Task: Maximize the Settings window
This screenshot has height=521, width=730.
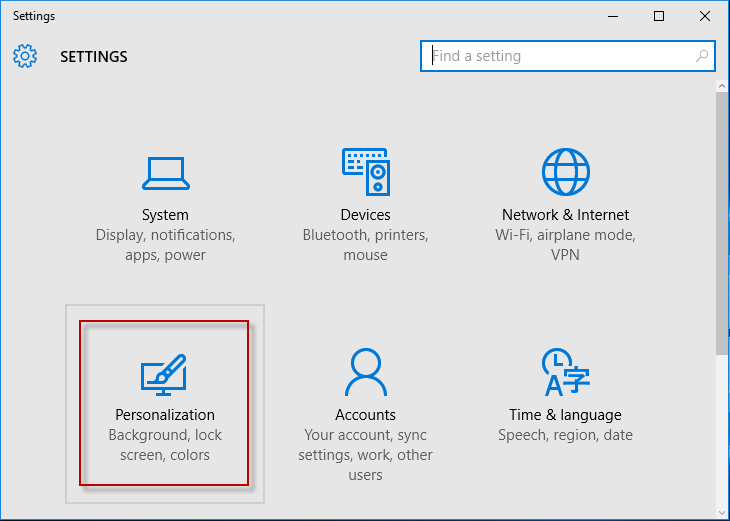Action: (x=659, y=16)
